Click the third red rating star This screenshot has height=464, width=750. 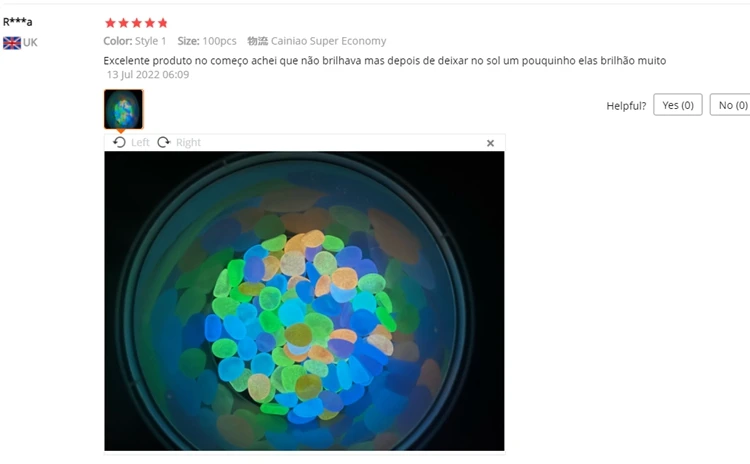click(137, 23)
